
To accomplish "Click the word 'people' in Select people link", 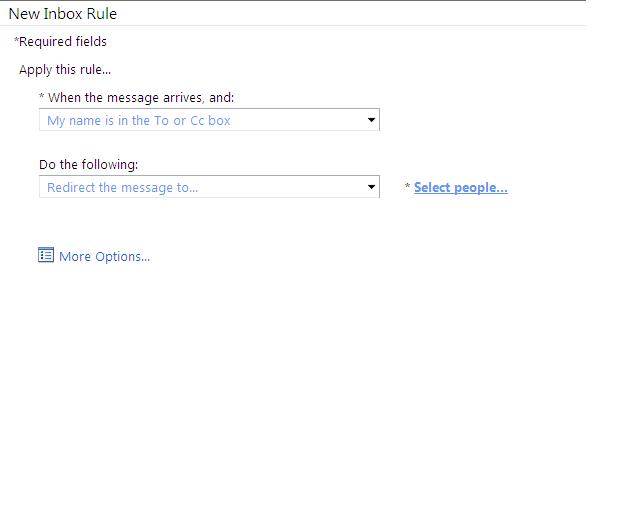I will coord(481,187).
